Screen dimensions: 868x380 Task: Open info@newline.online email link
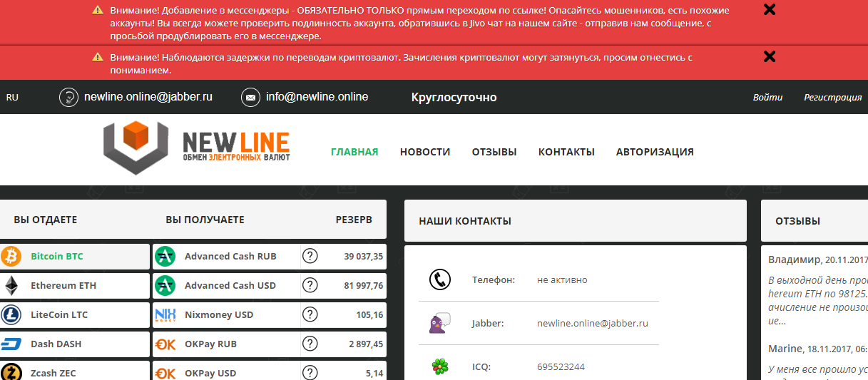pos(317,97)
